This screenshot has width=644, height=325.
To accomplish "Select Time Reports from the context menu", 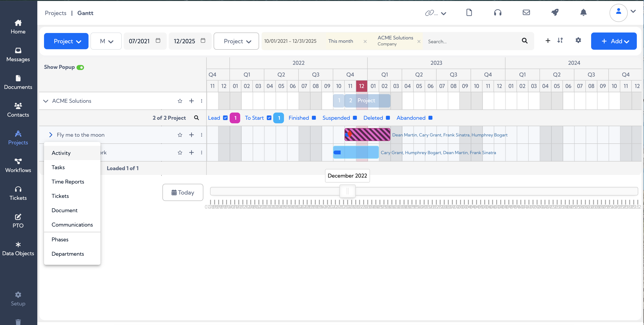I will pos(68,182).
